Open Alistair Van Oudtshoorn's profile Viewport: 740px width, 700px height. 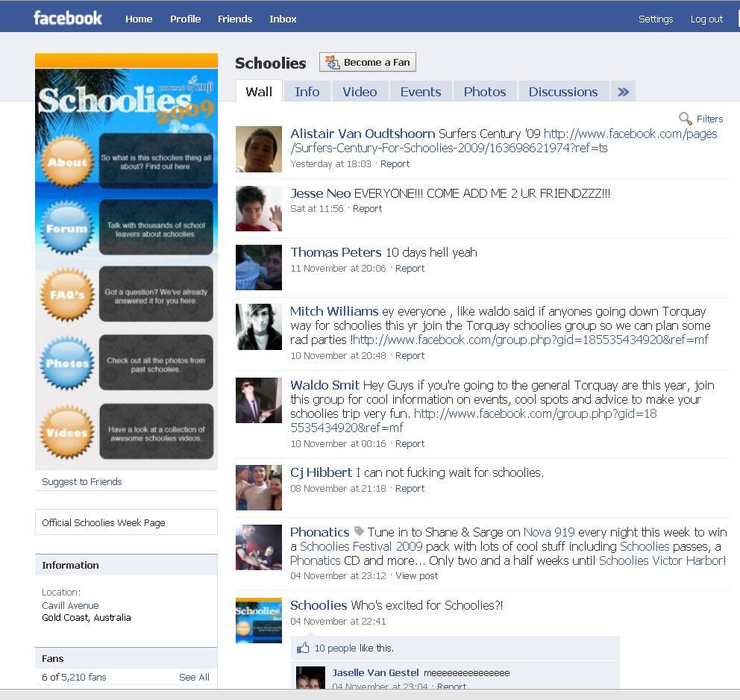pos(361,134)
